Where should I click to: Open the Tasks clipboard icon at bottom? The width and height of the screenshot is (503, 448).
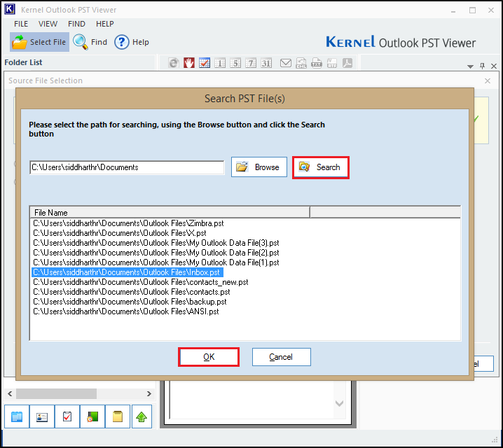click(67, 416)
